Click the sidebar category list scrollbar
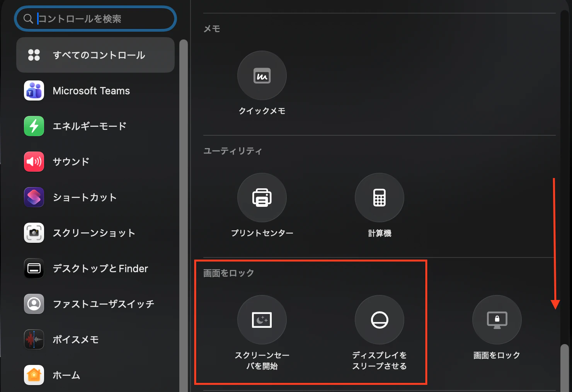This screenshot has width=572, height=392. pyautogui.click(x=184, y=216)
